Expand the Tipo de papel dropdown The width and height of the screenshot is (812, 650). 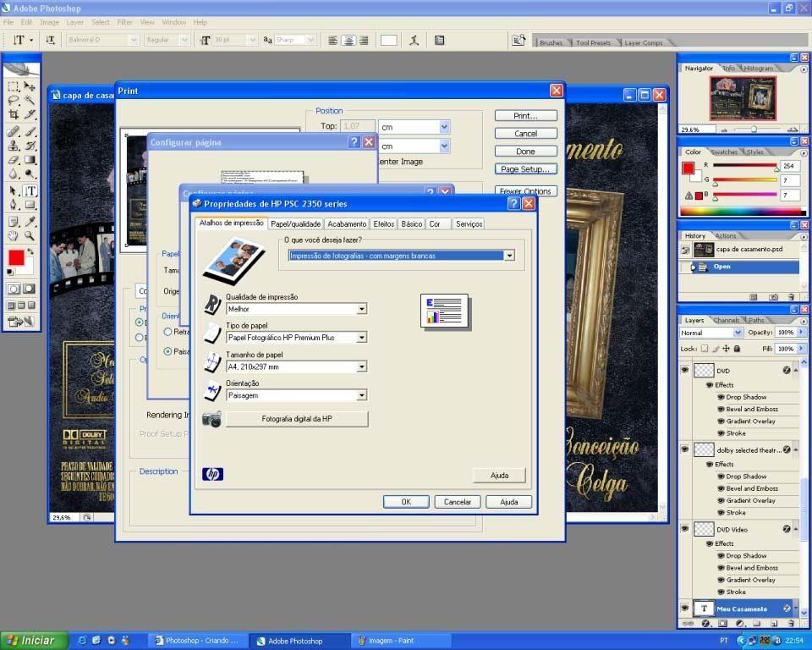361,338
